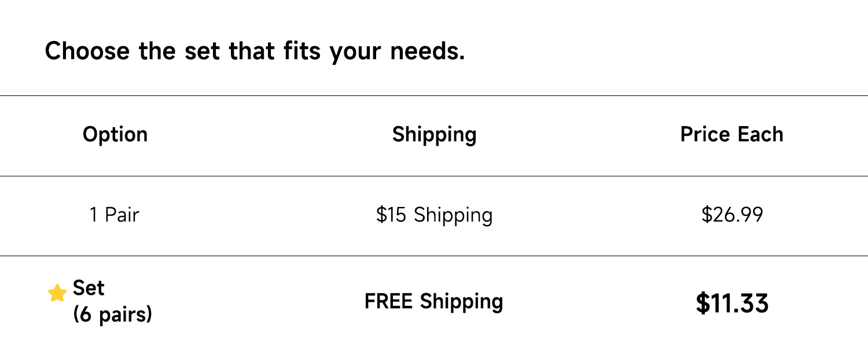Click the FREE Shipping label

tap(433, 301)
